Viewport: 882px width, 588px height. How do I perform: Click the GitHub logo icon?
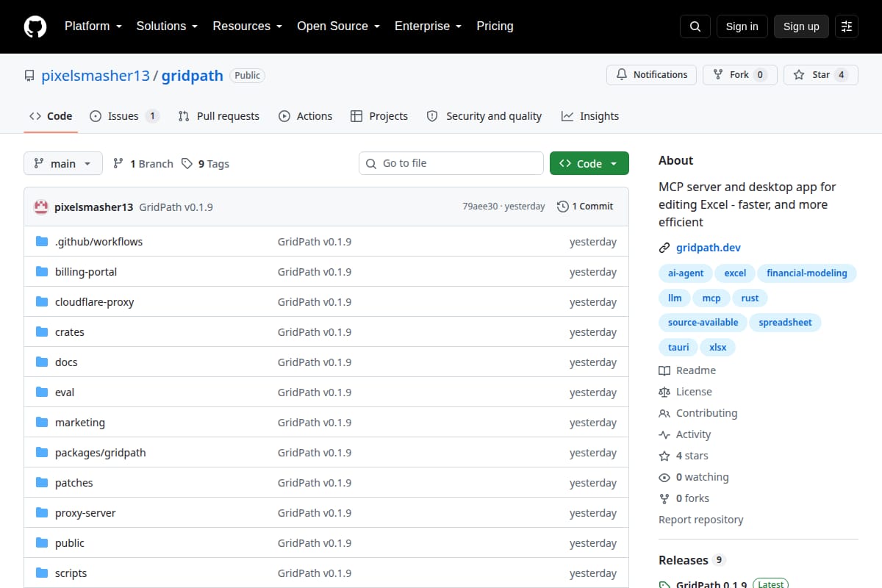pyautogui.click(x=35, y=26)
